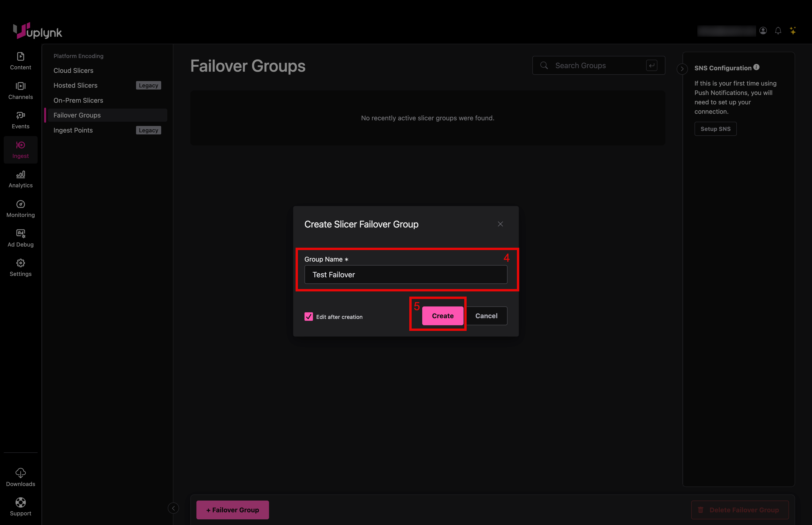Open the Monitoring sidebar icon
Screen dimensions: 812x525
coord(20,204)
